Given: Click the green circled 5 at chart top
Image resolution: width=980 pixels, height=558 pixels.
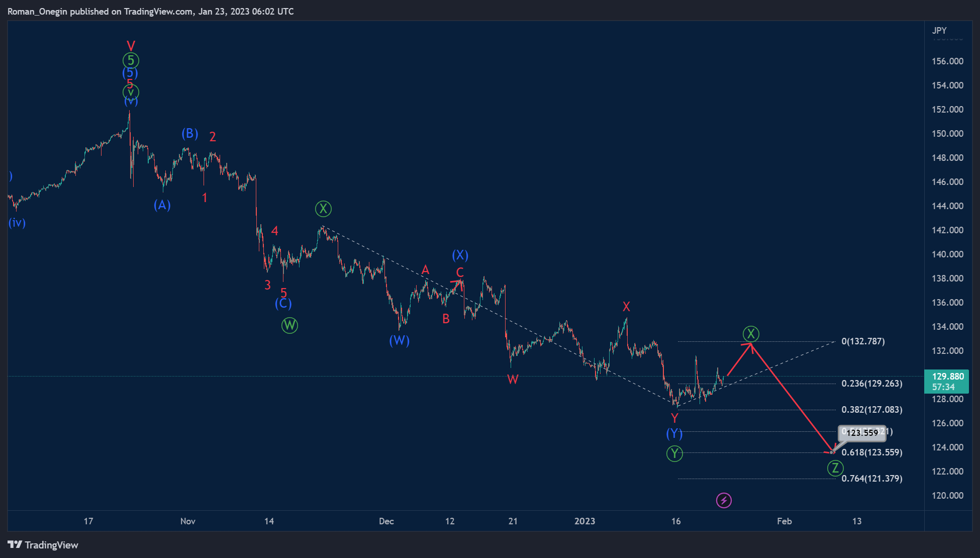Looking at the screenshot, I should (131, 61).
